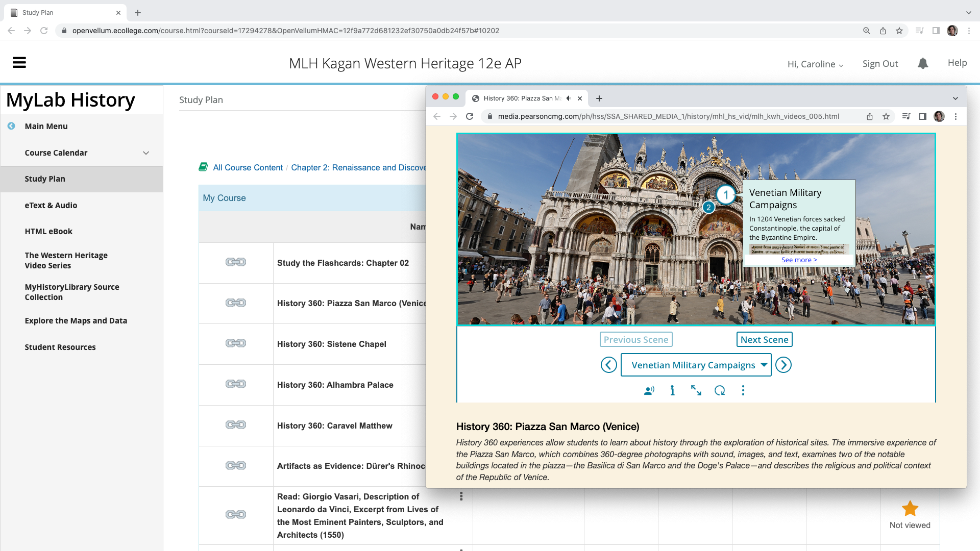Open Venetian Military Campaigns dropdown
Screen dimensions: 980x551
(695, 365)
